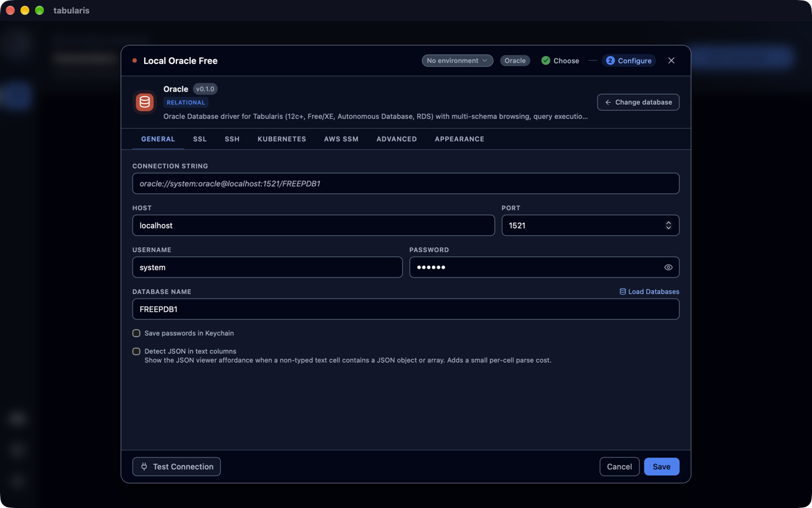The height and width of the screenshot is (508, 812).
Task: Open the SSL tab
Action: click(x=200, y=139)
